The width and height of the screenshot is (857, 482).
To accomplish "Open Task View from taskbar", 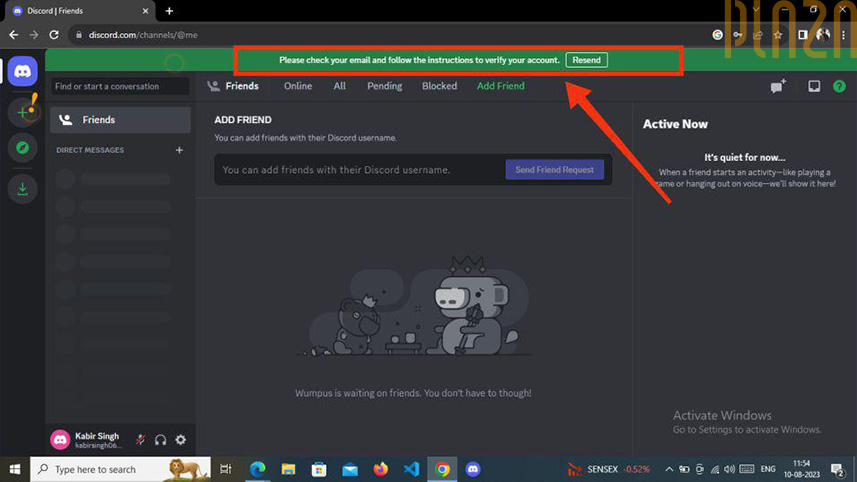I will [x=225, y=469].
